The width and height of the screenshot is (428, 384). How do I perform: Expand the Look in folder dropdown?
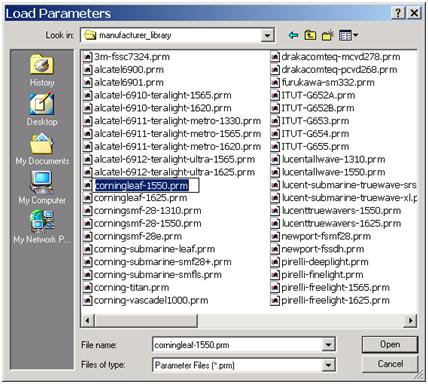pyautogui.click(x=267, y=35)
